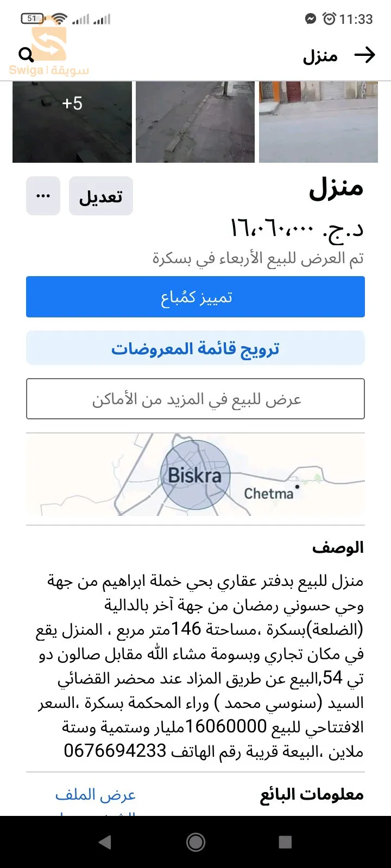Tap the search magnifier icon

coord(26,54)
